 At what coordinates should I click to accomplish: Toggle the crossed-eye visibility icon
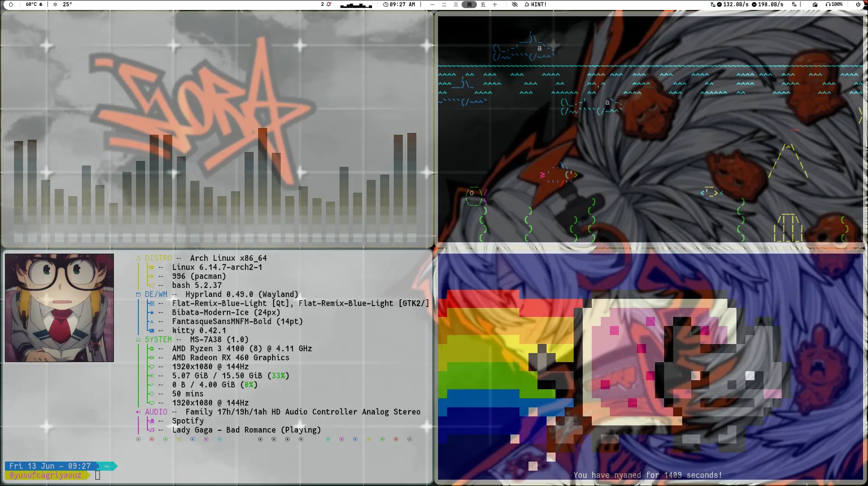click(514, 5)
